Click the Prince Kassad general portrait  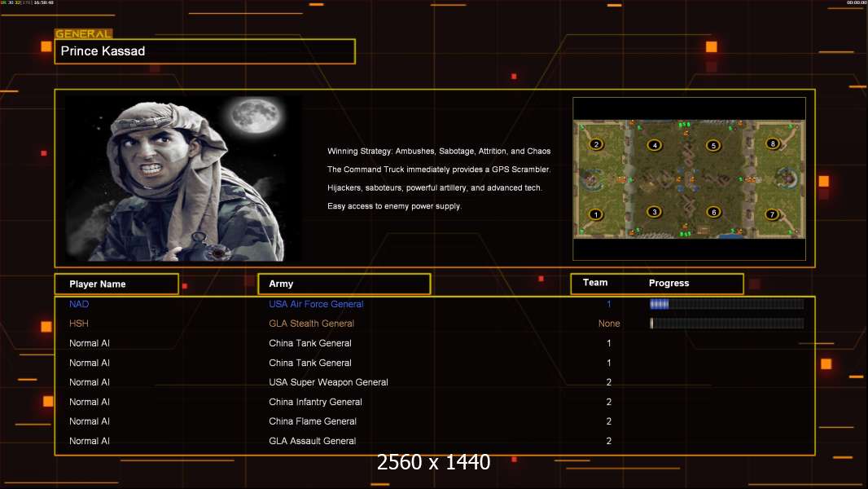click(x=183, y=178)
